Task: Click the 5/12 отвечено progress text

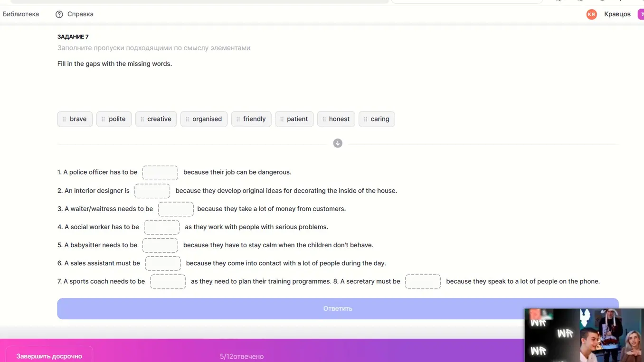Action: (x=242, y=356)
